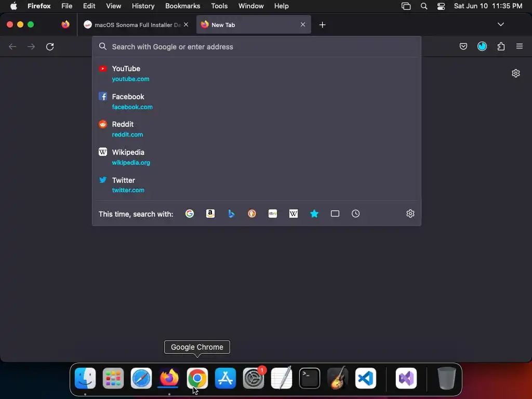Screen dimensions: 532x399
Task: Search open tabs icon
Action: pos(335,214)
